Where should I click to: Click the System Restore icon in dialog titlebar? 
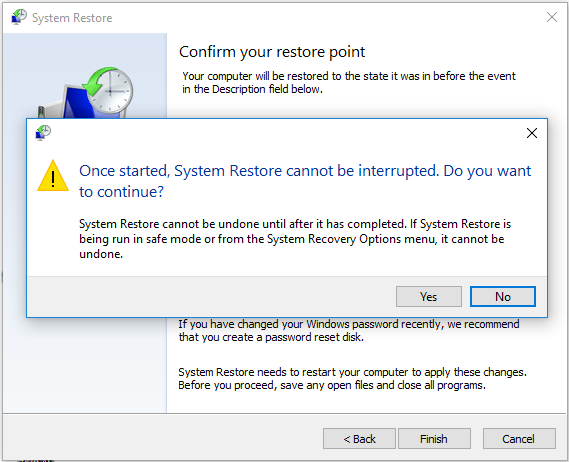click(x=43, y=133)
